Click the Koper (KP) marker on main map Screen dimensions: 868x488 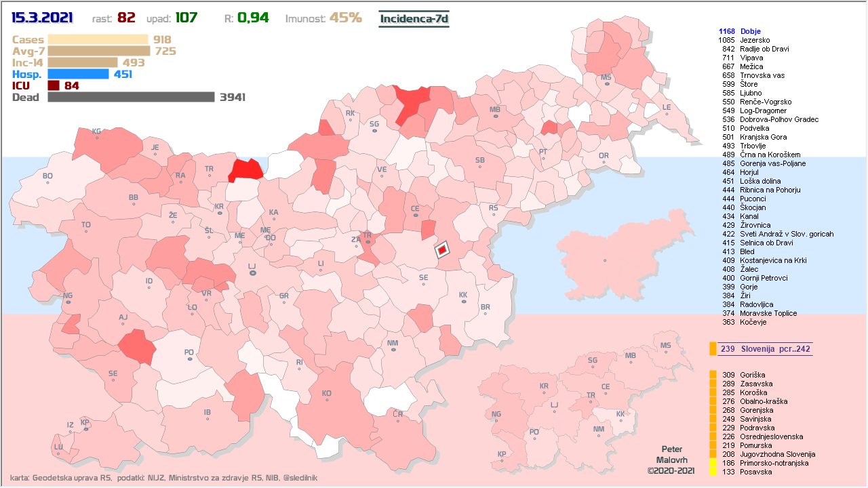click(x=85, y=428)
